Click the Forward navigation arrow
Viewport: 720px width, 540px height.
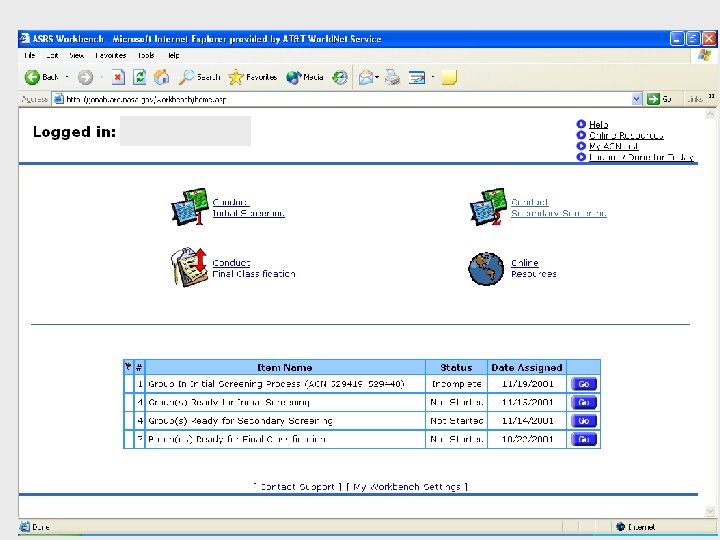pyautogui.click(x=85, y=77)
